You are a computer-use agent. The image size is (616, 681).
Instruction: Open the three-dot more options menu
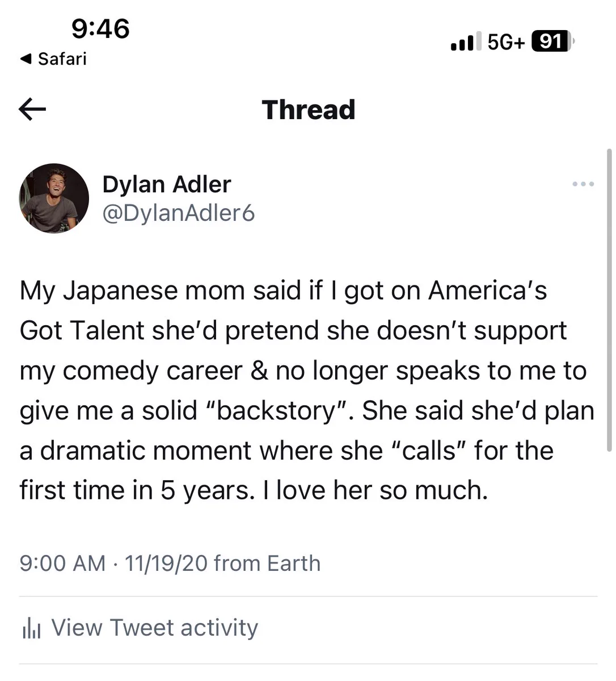coord(583,184)
